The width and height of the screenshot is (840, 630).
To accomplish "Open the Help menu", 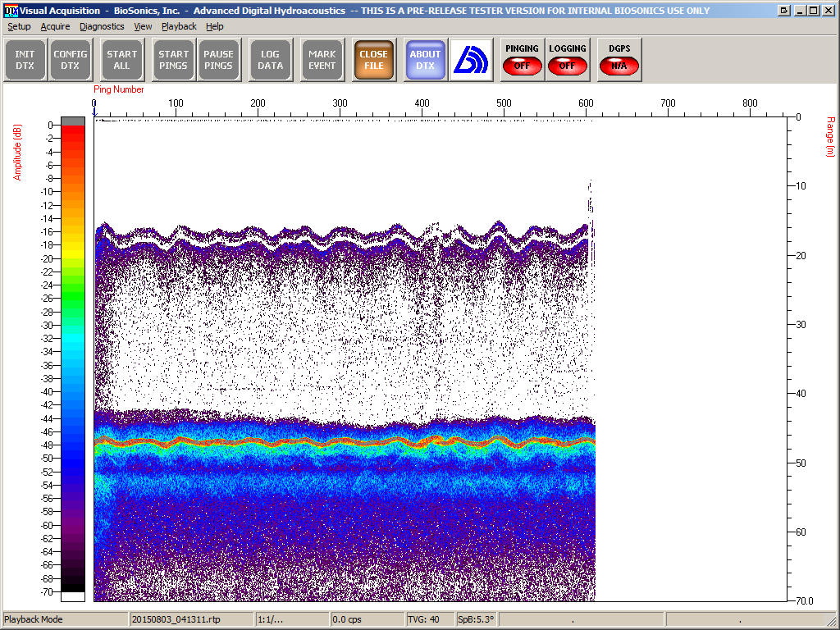I will pyautogui.click(x=214, y=26).
